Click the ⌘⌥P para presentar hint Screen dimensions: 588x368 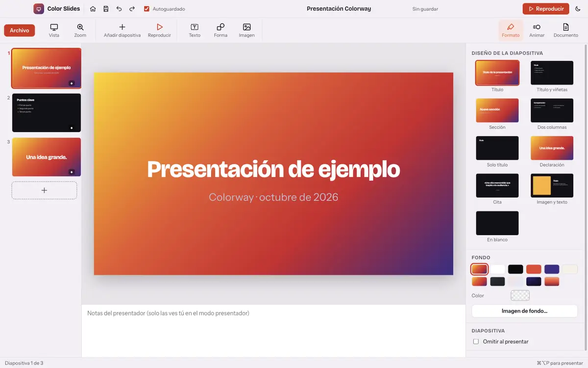click(560, 363)
